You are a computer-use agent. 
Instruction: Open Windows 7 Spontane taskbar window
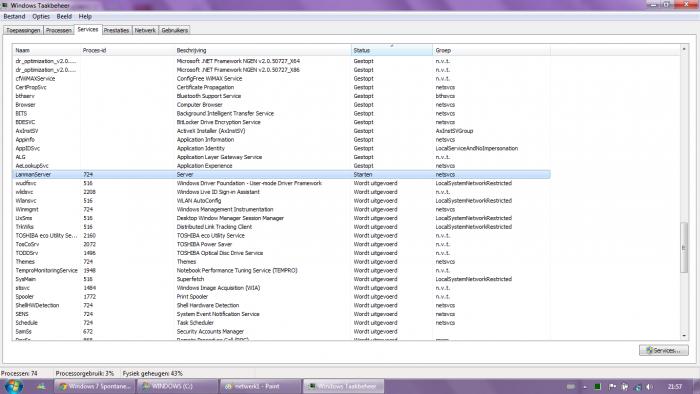(x=95, y=386)
